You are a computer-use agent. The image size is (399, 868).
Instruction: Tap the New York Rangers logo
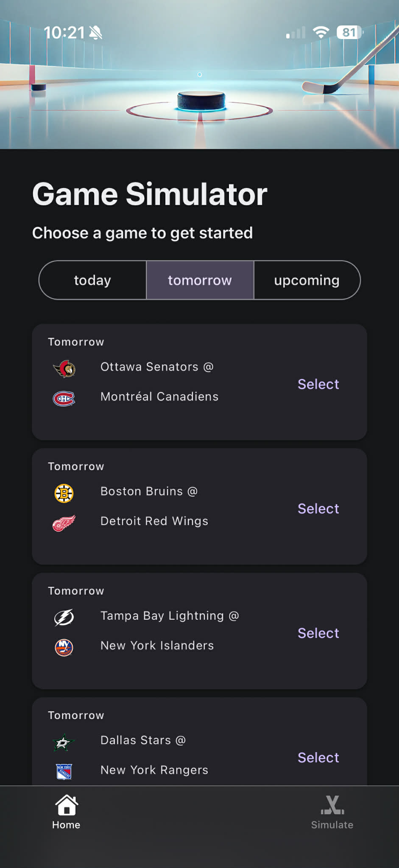pos(64,771)
